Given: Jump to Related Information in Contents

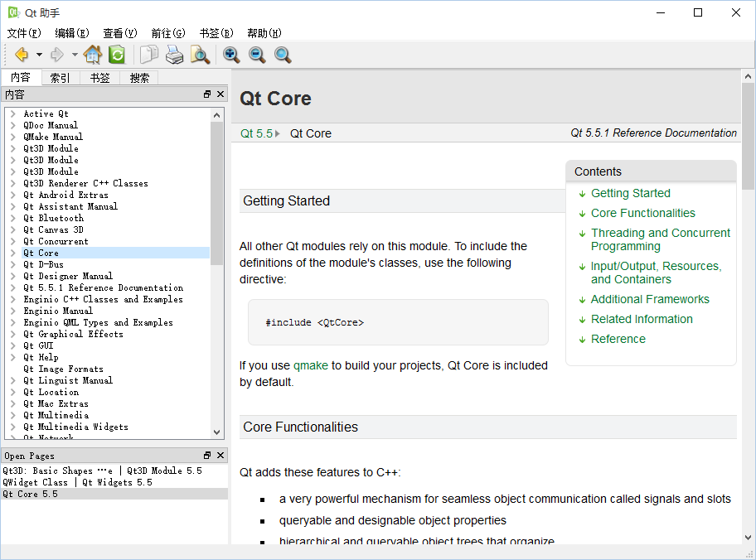Looking at the screenshot, I should coord(642,319).
